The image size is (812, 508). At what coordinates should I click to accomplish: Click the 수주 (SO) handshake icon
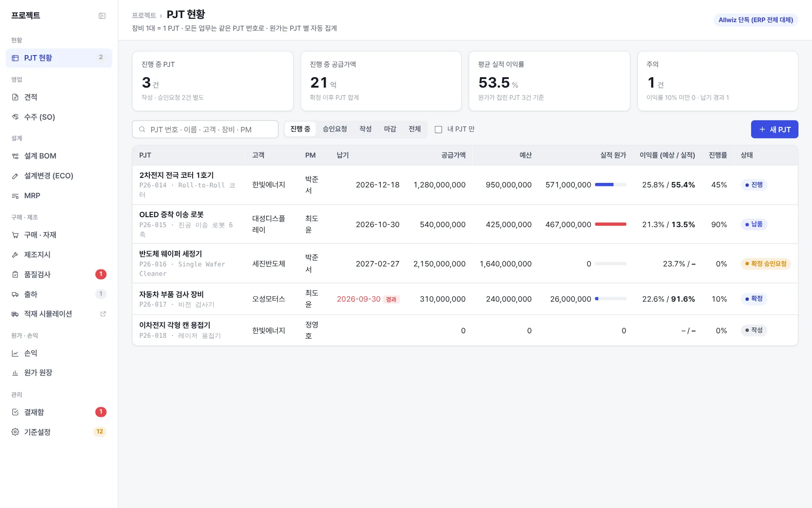pos(15,117)
